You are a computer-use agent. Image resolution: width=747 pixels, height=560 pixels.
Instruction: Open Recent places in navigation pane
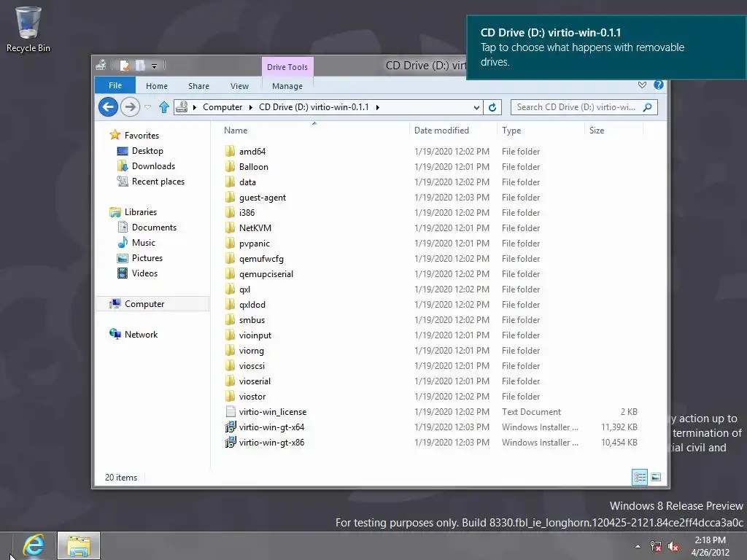point(158,182)
